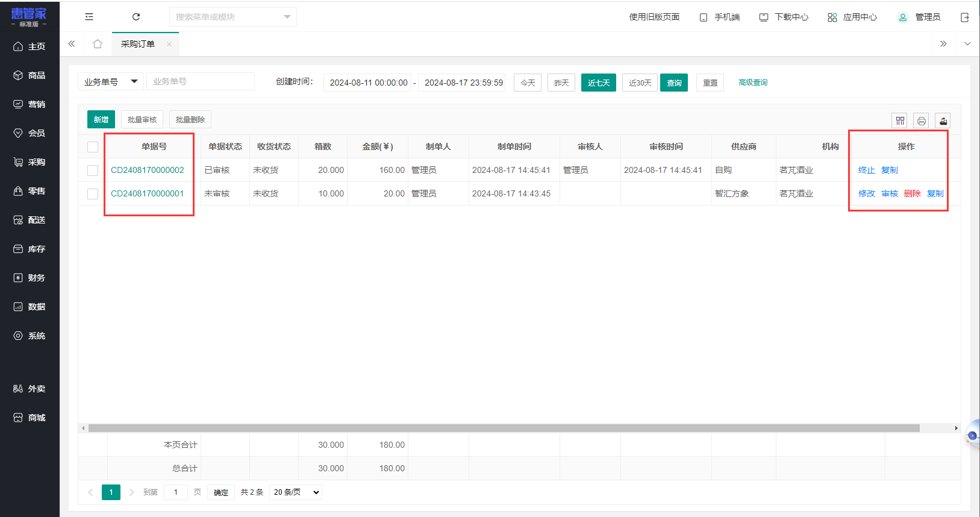Open order CD2408170000002 link

click(148, 170)
